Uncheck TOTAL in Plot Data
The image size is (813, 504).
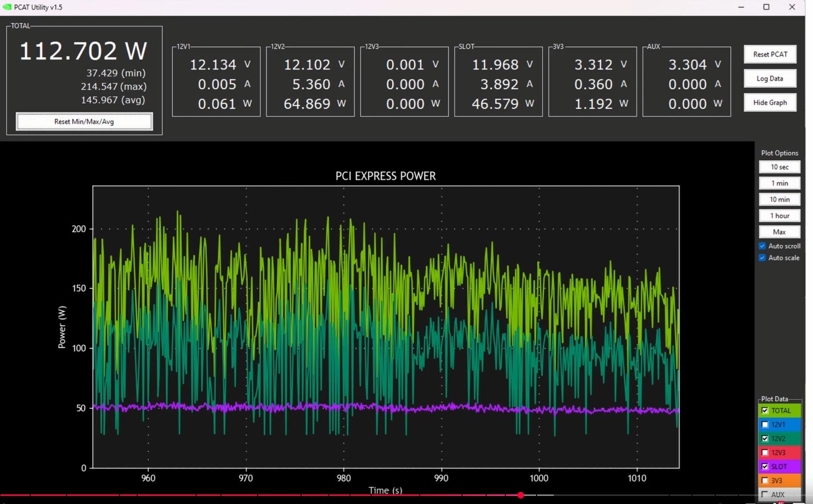[x=765, y=411]
